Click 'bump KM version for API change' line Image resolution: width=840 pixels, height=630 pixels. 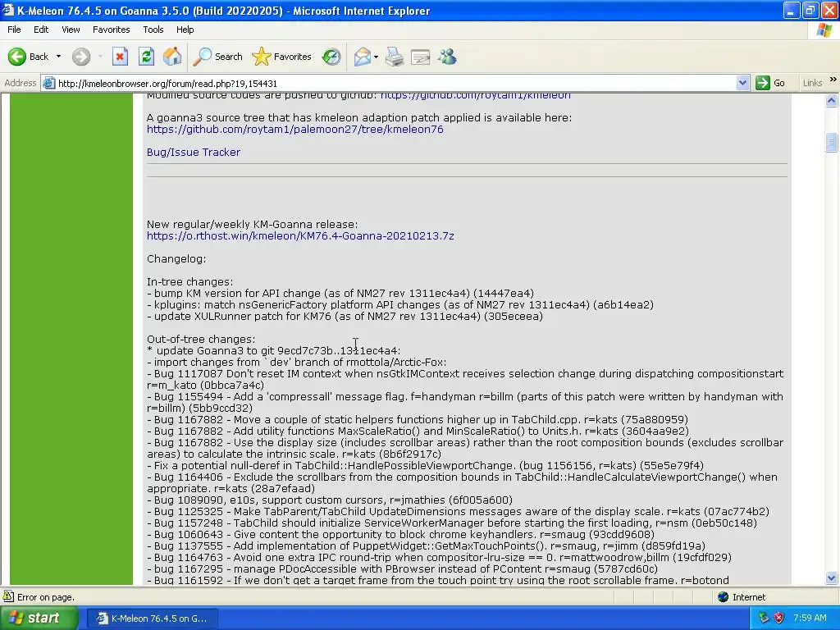pyautogui.click(x=340, y=293)
